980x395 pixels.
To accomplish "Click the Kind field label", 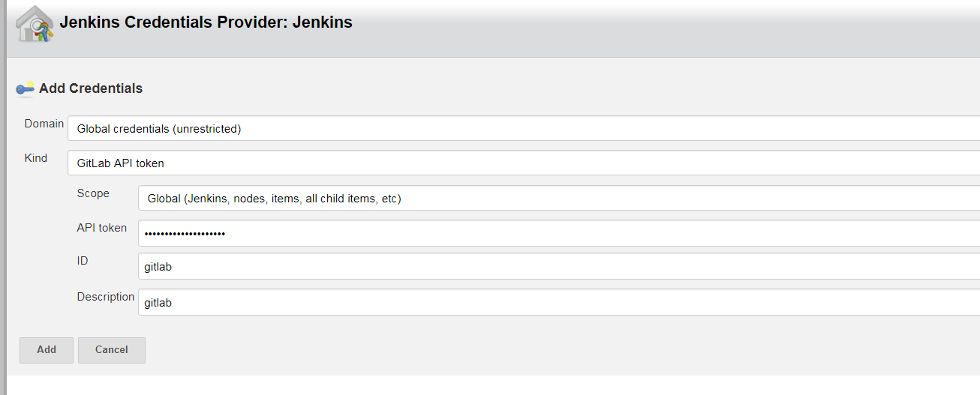I will coord(36,158).
